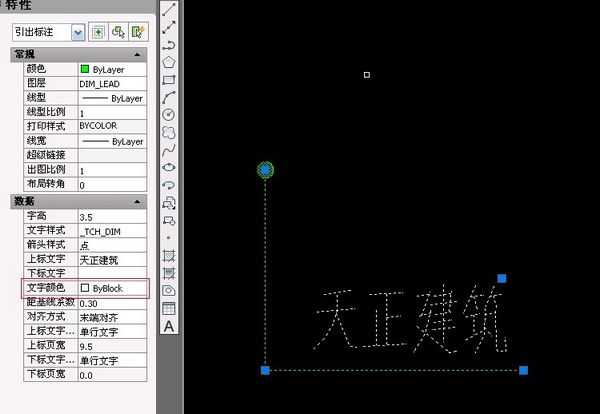The height and width of the screenshot is (414, 600).
Task: Click the empty 下标文字 value field
Action: click(112, 274)
